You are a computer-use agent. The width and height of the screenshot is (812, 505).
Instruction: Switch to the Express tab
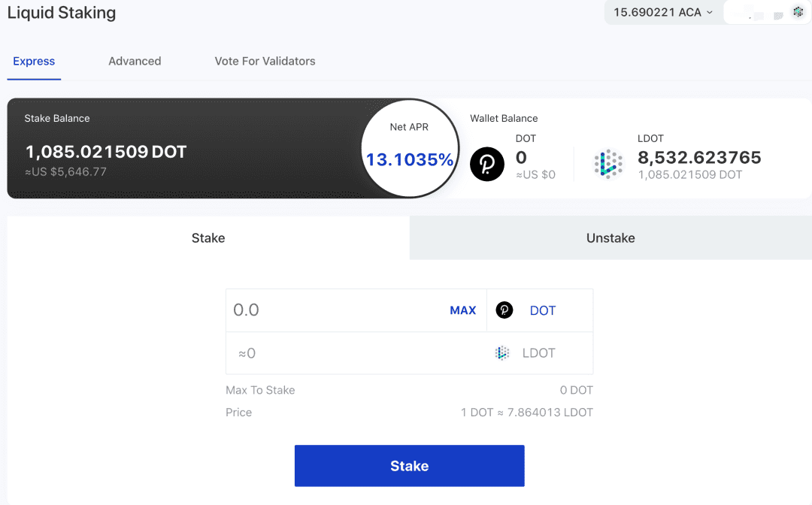(34, 61)
